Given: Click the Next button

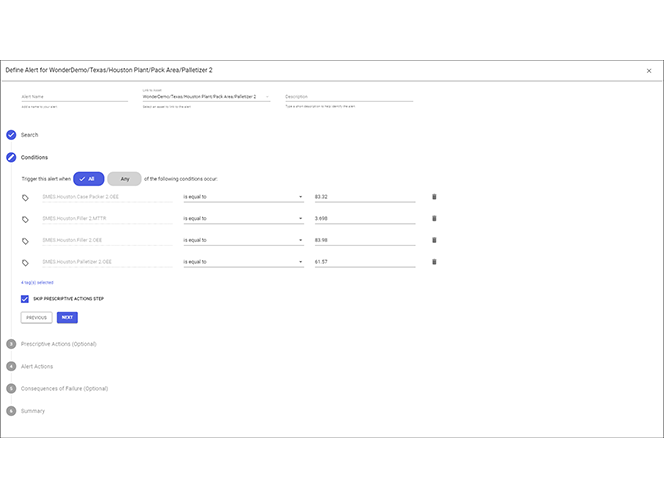Looking at the screenshot, I should click(x=67, y=317).
